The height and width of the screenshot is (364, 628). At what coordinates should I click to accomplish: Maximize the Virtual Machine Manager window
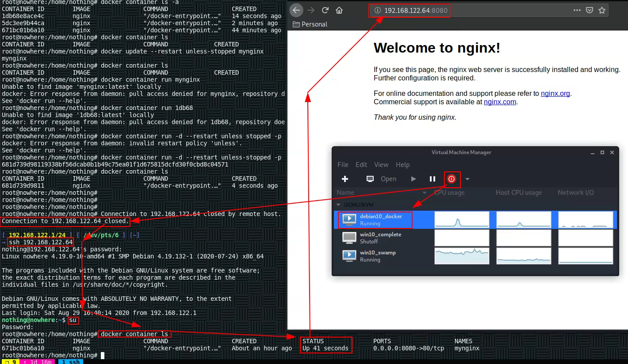point(602,152)
